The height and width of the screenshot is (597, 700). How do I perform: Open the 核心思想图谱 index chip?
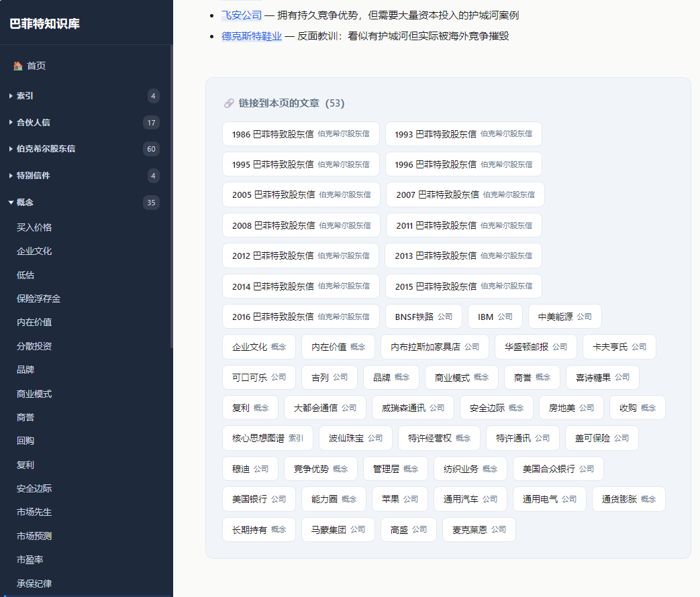[x=268, y=439]
